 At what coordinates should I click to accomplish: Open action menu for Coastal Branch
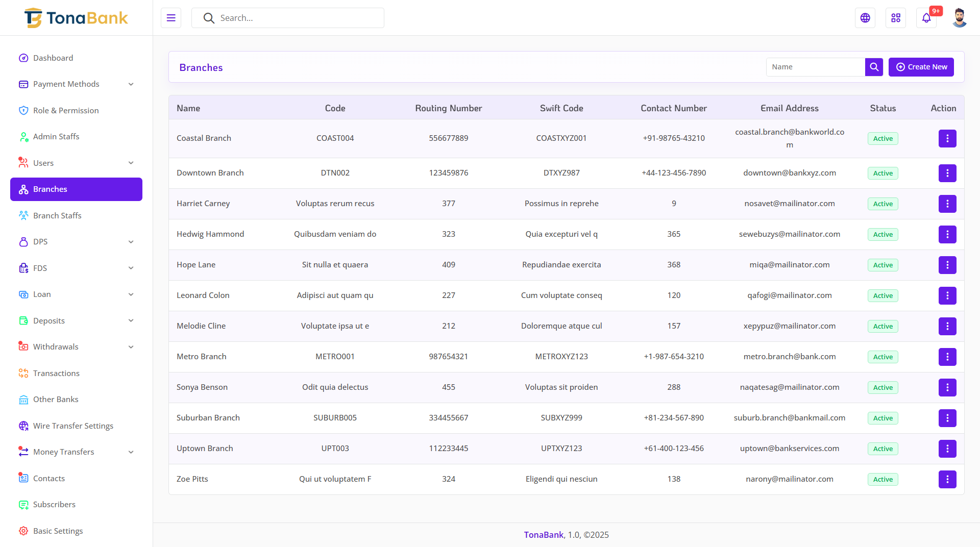pos(947,138)
